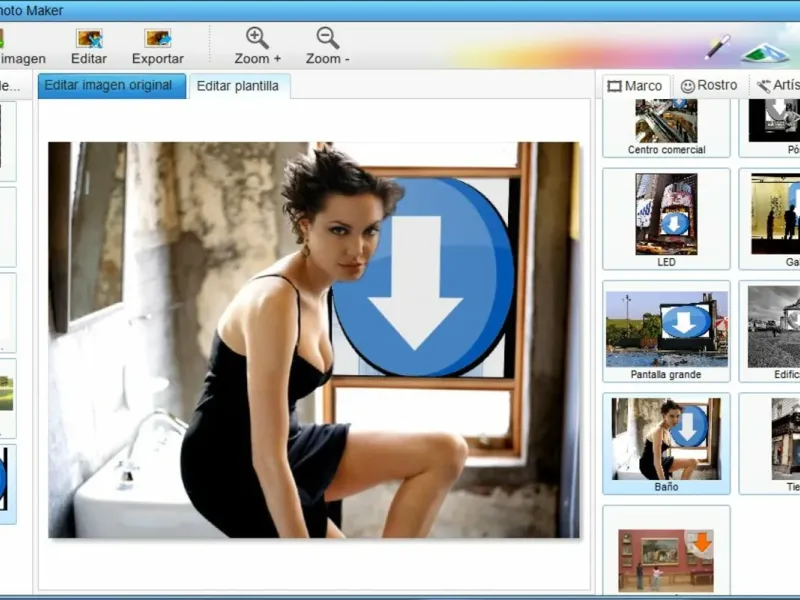Switch to Editar imagen original tab
The width and height of the screenshot is (800, 600).
click(112, 85)
